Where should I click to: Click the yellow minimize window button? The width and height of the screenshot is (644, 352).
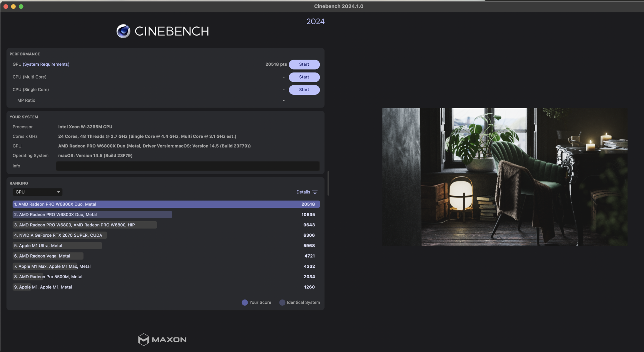[x=14, y=6]
